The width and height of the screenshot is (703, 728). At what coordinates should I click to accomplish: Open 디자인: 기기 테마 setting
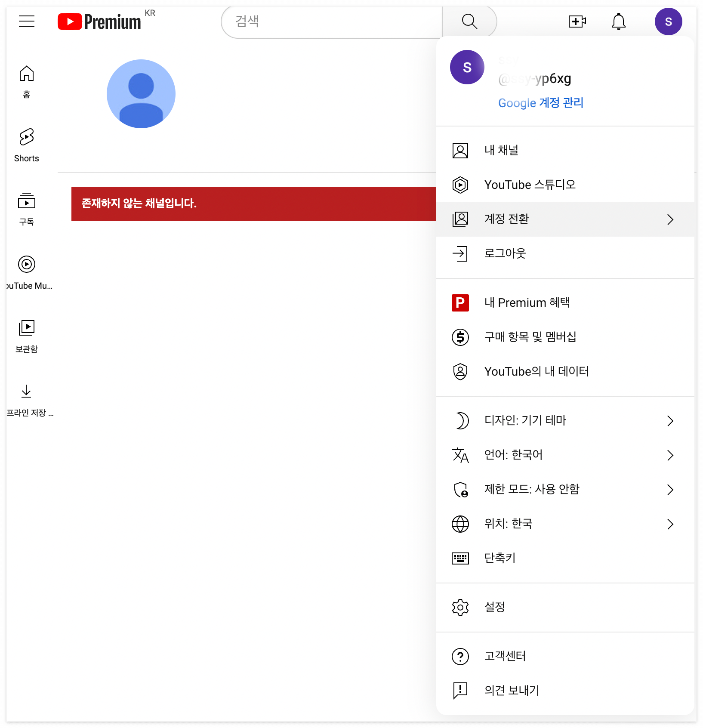pyautogui.click(x=565, y=421)
